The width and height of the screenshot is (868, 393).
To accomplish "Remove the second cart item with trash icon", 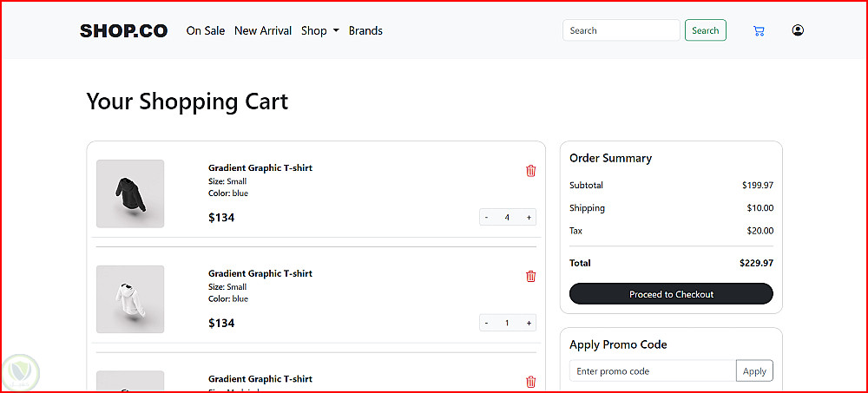I will pyautogui.click(x=531, y=277).
